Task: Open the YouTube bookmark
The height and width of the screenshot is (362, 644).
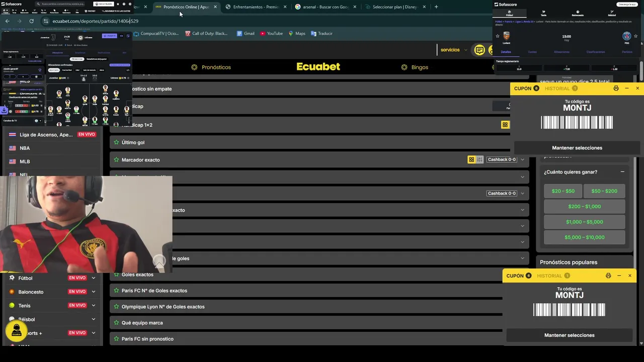Action: click(x=271, y=34)
